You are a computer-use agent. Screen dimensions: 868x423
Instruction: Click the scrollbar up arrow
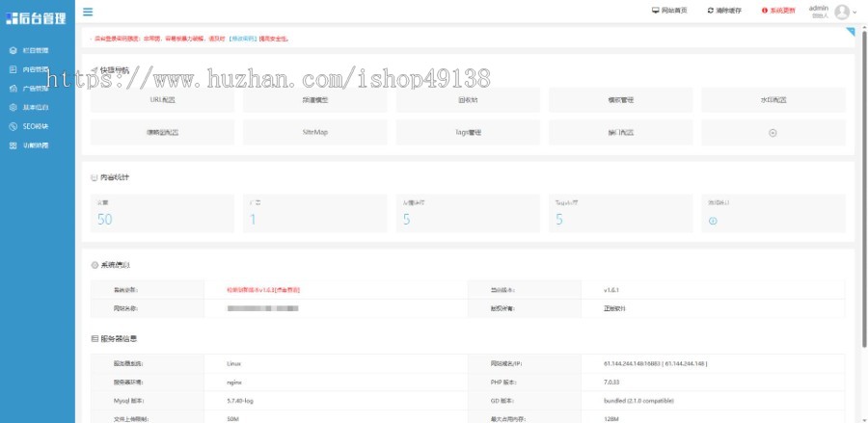pos(864,26)
